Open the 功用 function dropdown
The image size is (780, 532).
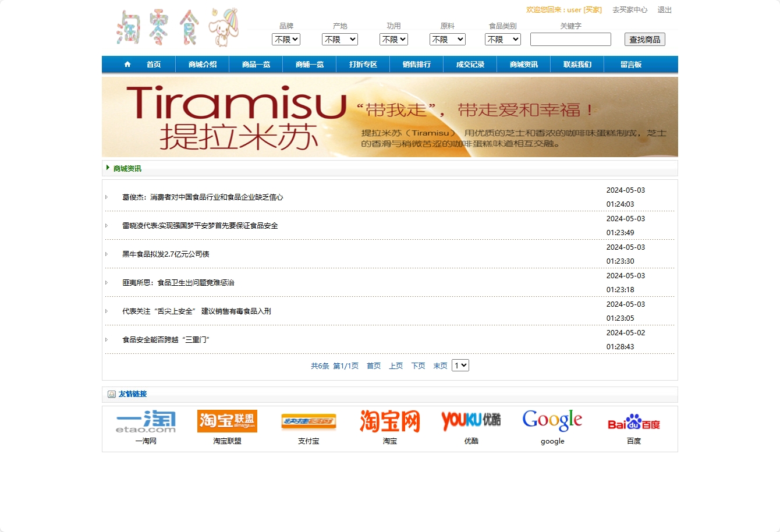(393, 39)
